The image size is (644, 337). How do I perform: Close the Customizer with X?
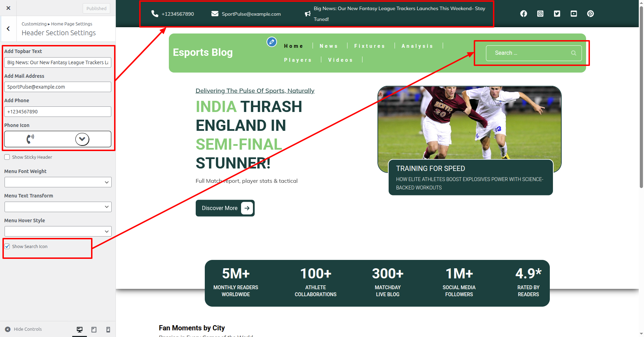pyautogui.click(x=8, y=8)
